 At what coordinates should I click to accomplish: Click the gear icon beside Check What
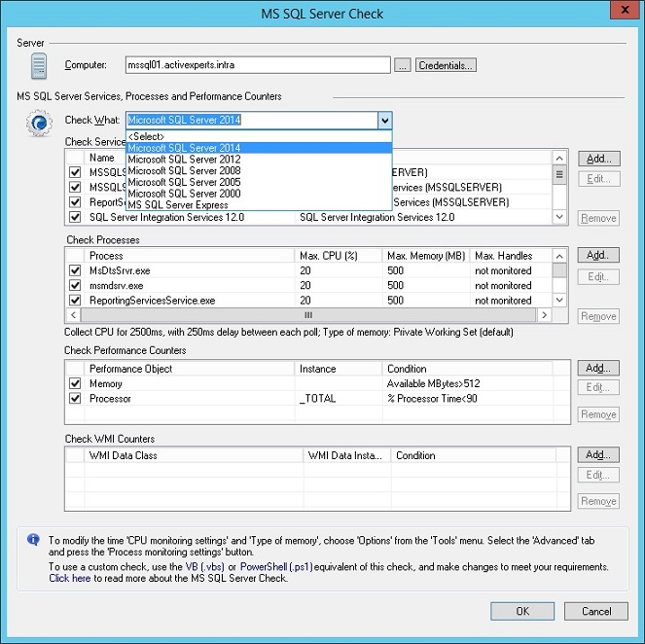[39, 123]
